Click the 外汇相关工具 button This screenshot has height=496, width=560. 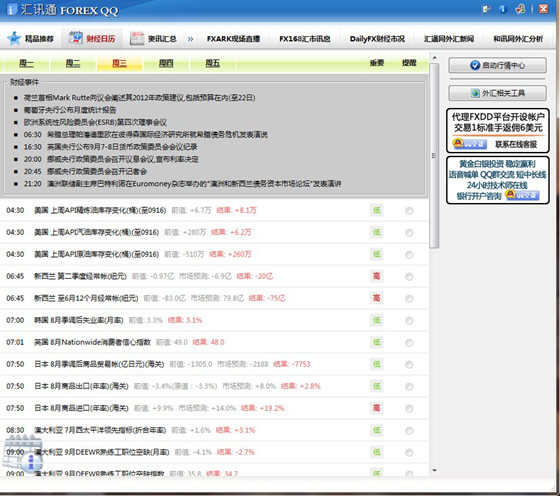point(498,93)
